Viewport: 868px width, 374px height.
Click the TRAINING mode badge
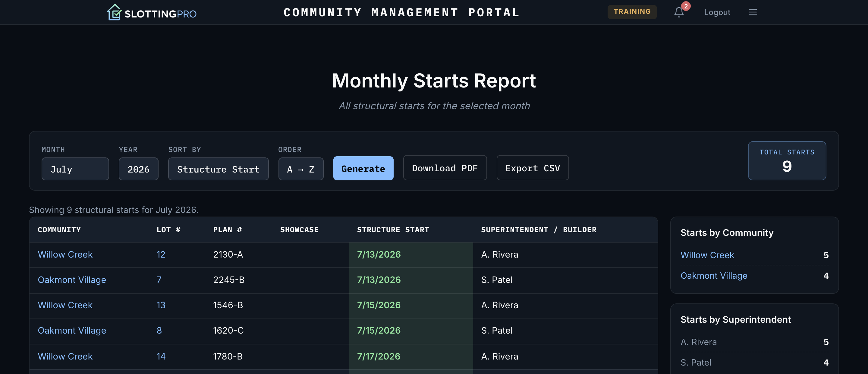(632, 12)
